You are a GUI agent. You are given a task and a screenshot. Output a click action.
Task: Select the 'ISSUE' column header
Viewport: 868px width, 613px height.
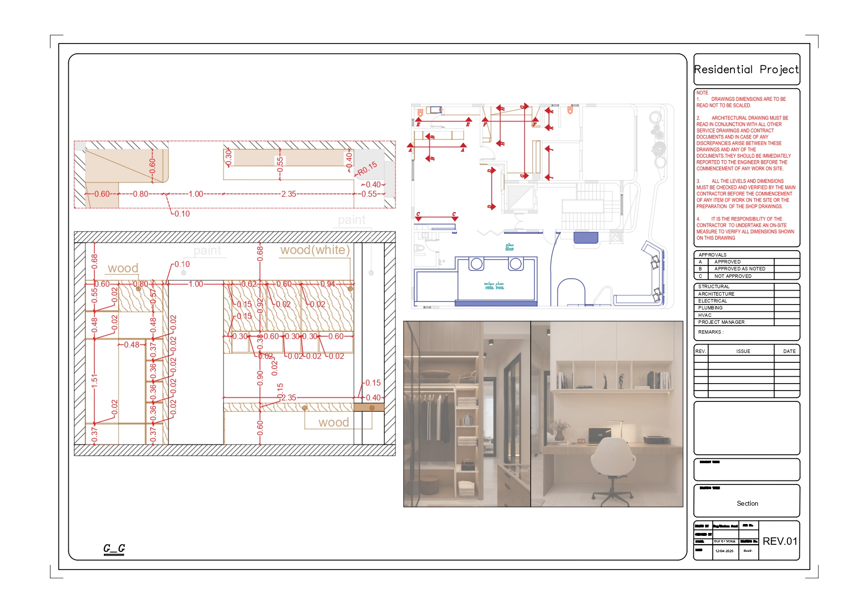[x=743, y=351]
